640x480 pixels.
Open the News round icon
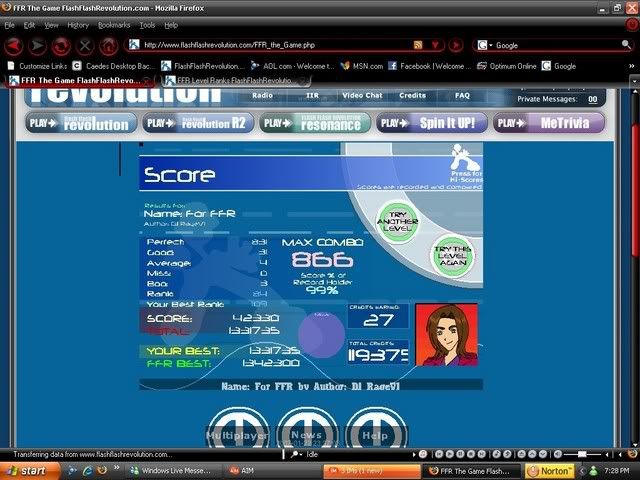point(307,432)
